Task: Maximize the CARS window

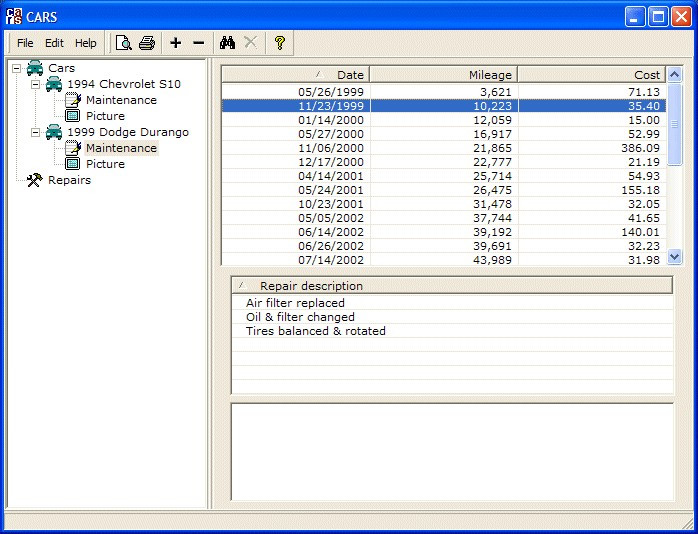Action: click(x=658, y=17)
